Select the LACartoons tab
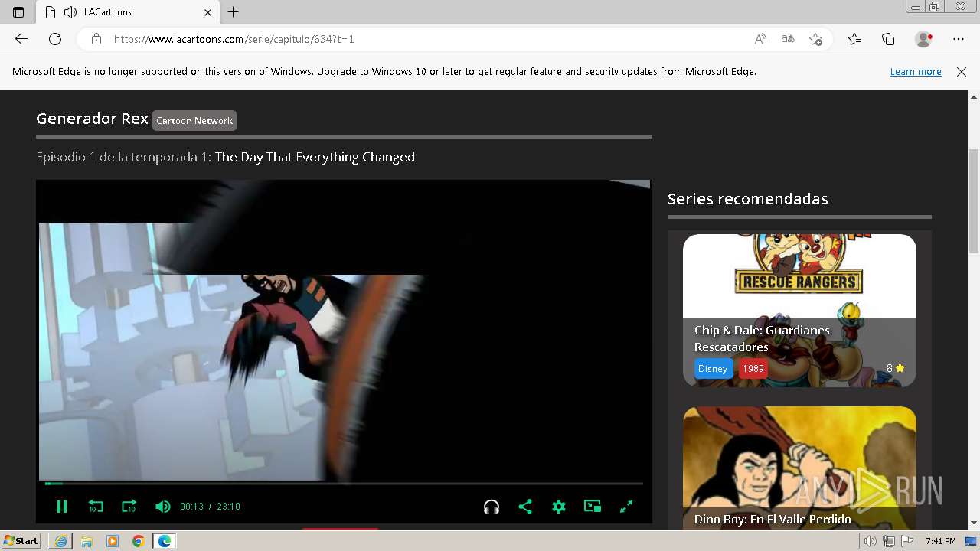 click(128, 12)
